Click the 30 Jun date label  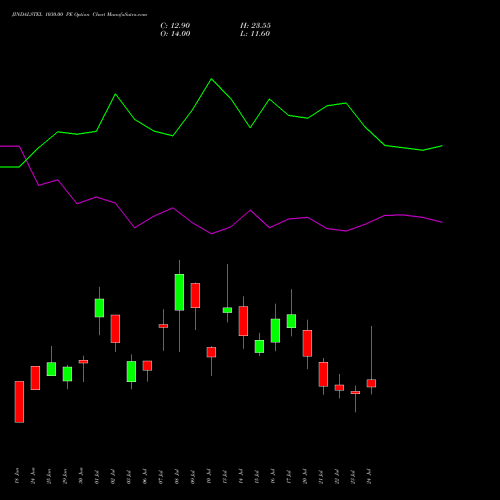pos(81,476)
